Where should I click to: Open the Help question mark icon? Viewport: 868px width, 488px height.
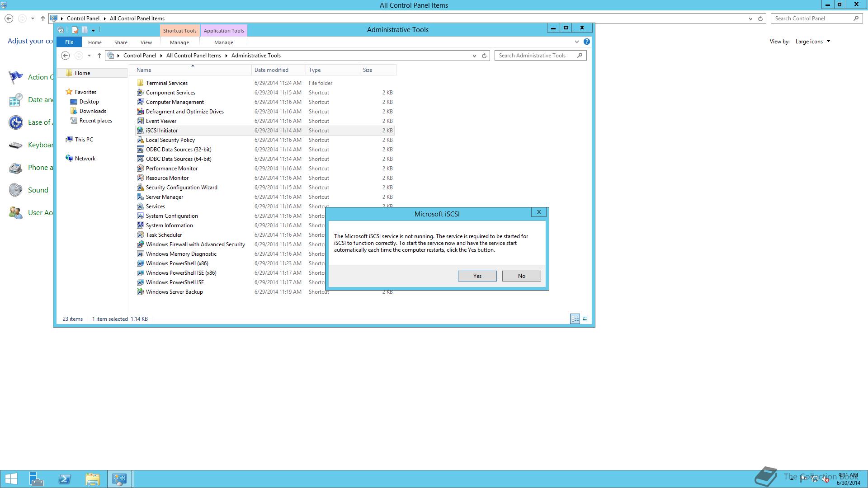coord(586,42)
